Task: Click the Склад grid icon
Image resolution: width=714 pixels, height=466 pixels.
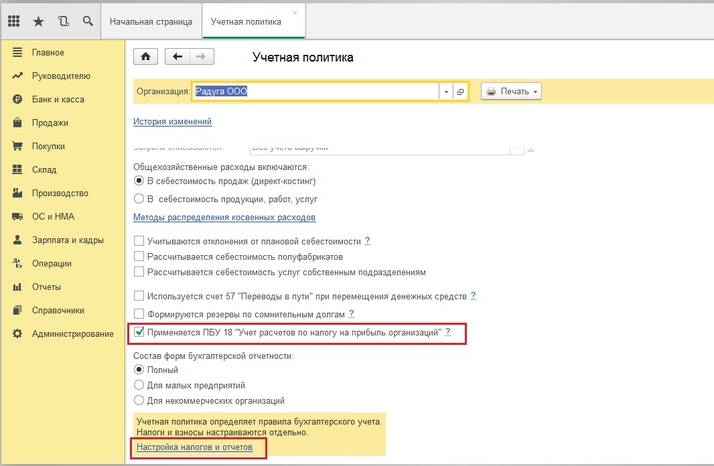Action: (17, 169)
